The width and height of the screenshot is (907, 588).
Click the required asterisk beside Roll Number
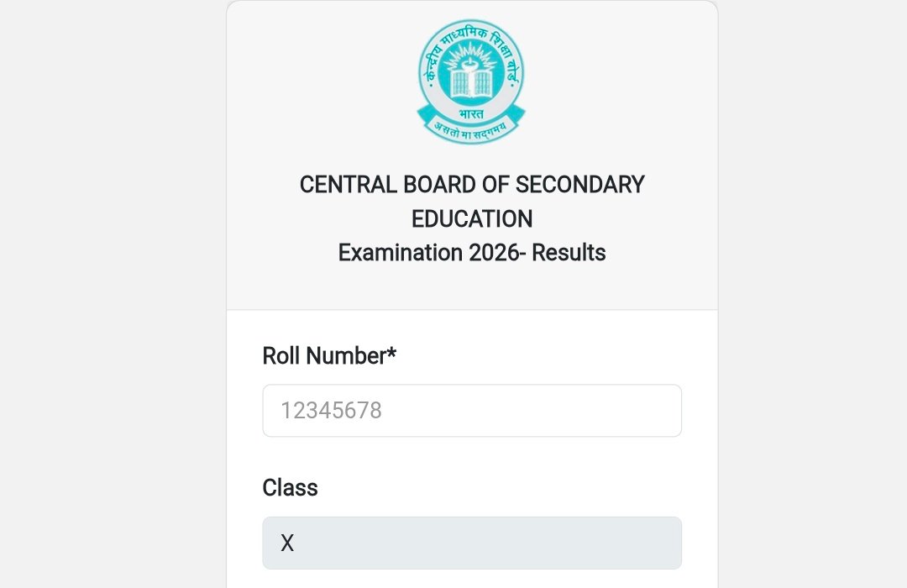[391, 354]
